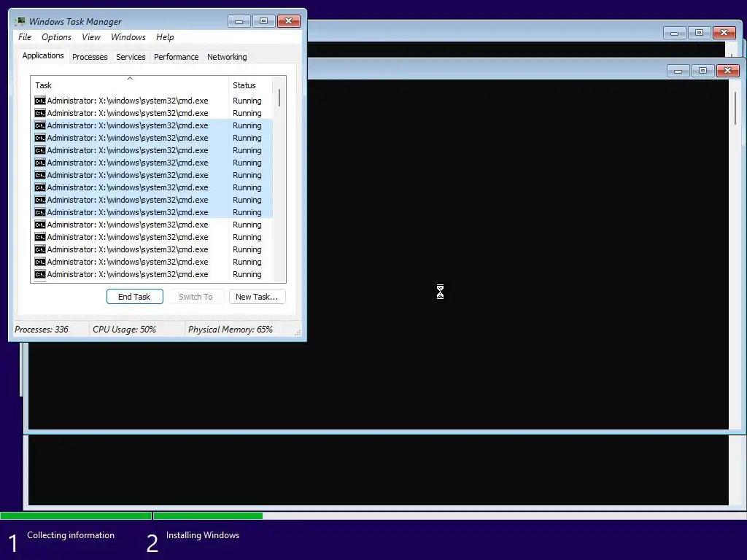Maximize the front command prompt window
This screenshot has height=560, width=747.
(x=703, y=71)
